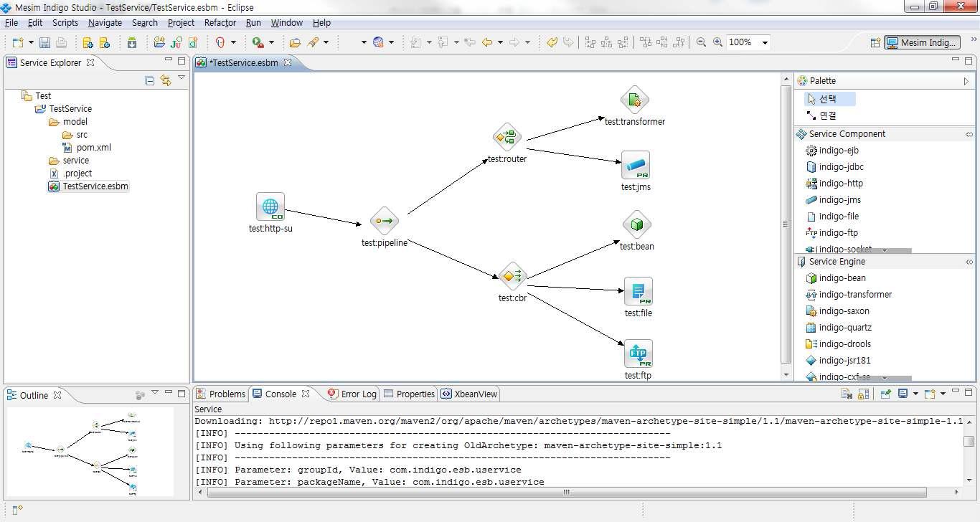980x522 pixels.
Task: Open the Window menu
Action: pyautogui.click(x=287, y=23)
